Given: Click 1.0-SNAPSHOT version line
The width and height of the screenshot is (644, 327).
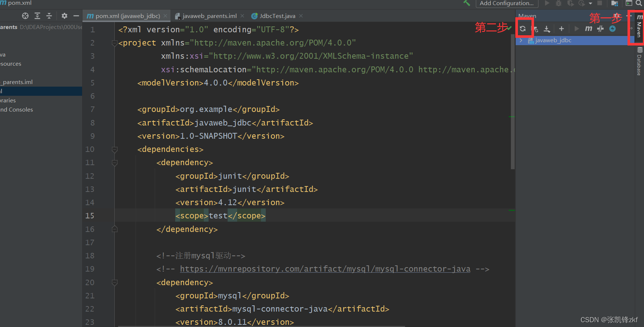Looking at the screenshot, I should click(211, 136).
